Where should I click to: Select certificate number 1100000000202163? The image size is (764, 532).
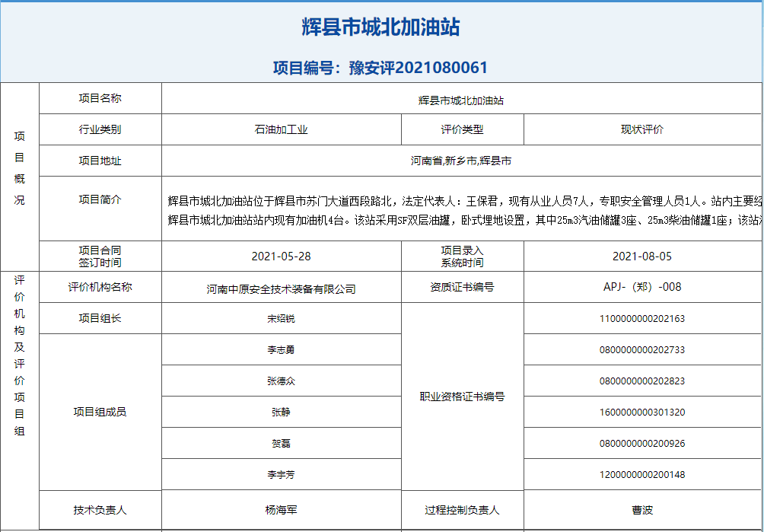(x=642, y=319)
